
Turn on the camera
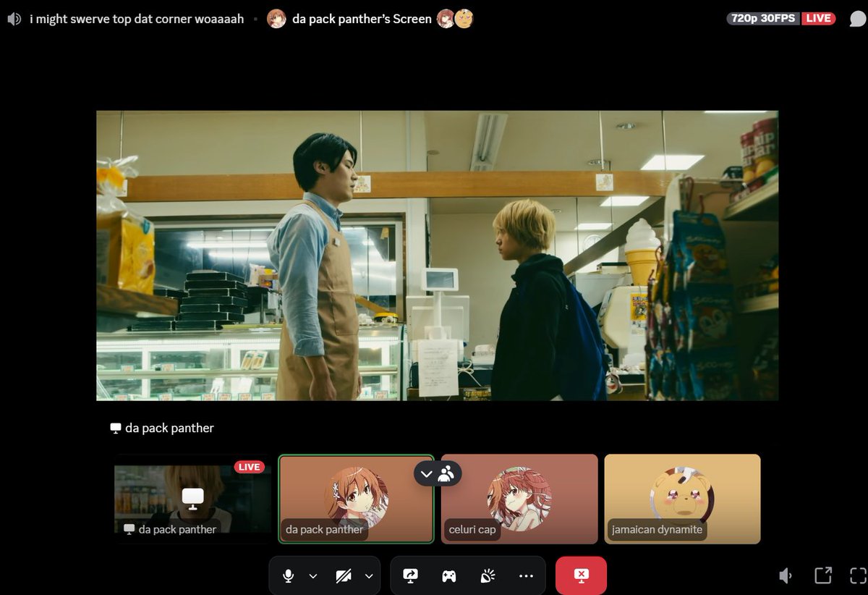tap(344, 576)
